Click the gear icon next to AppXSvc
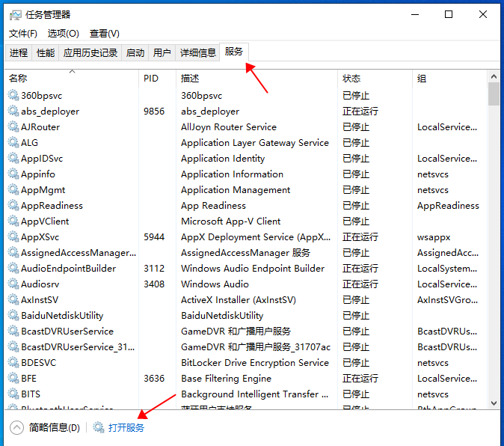This screenshot has width=504, height=446. pyautogui.click(x=13, y=236)
